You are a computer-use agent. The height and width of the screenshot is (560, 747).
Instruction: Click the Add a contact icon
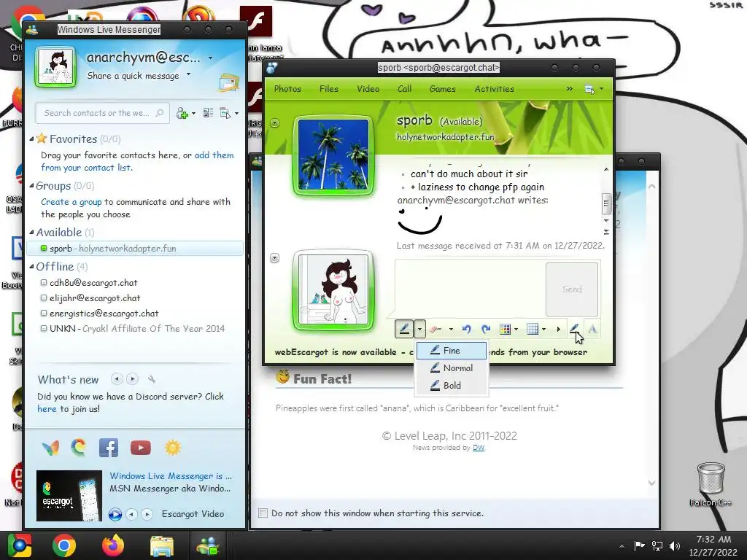(x=182, y=113)
